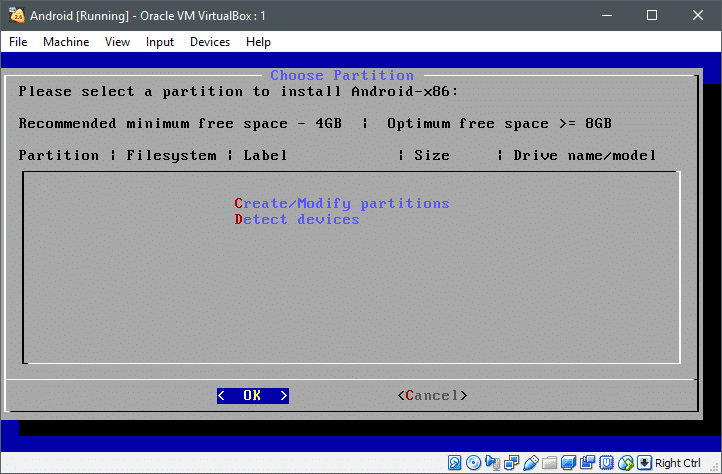Open the View menu
722x474 pixels.
pos(118,42)
